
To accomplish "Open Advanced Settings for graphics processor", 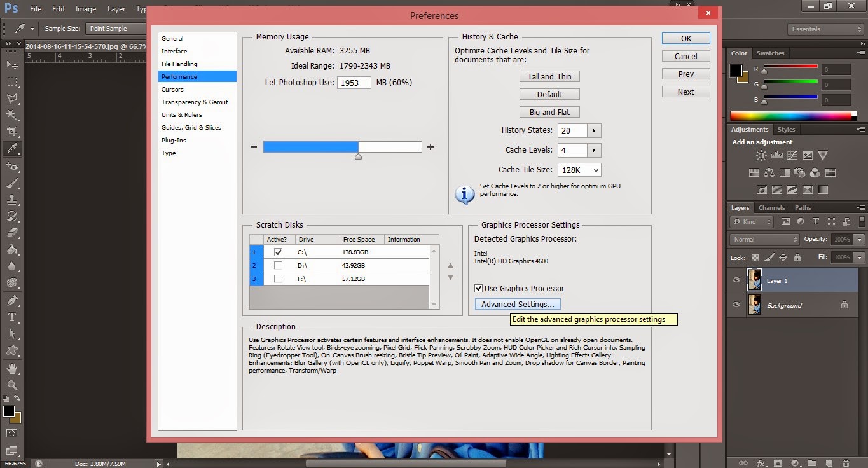I will tap(518, 305).
